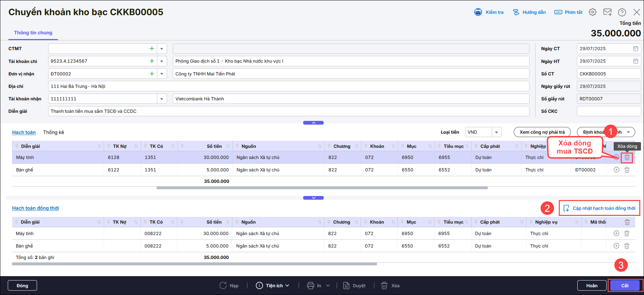The height and width of the screenshot is (295, 644).
Task: Delete all rows icon in Hạch toán đồng thời header
Action: coord(627,222)
